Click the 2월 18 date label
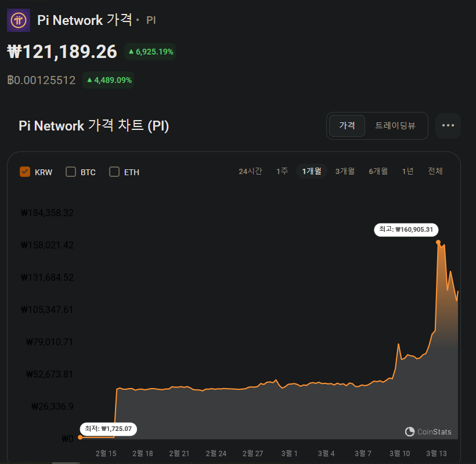476x464 pixels. tap(143, 454)
